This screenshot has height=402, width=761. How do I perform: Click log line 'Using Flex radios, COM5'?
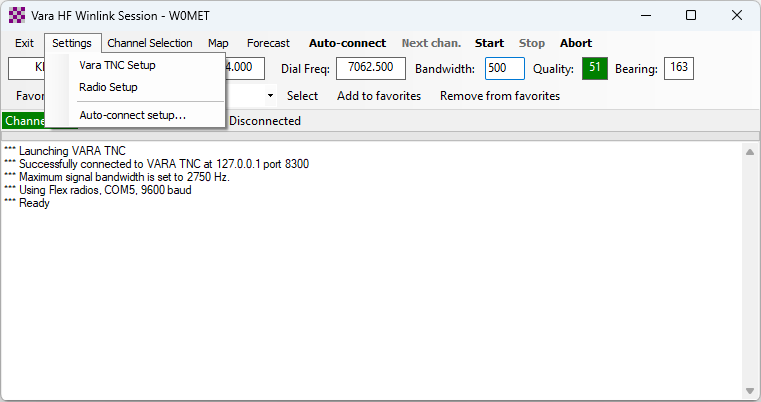point(98,190)
